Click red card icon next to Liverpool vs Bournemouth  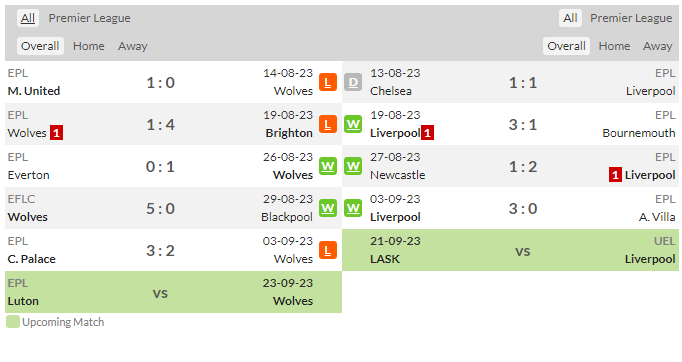(428, 133)
